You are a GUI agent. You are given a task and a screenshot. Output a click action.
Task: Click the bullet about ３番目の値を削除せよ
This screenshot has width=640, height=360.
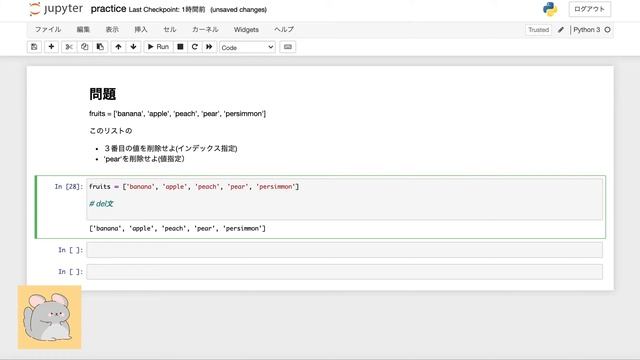pos(171,148)
